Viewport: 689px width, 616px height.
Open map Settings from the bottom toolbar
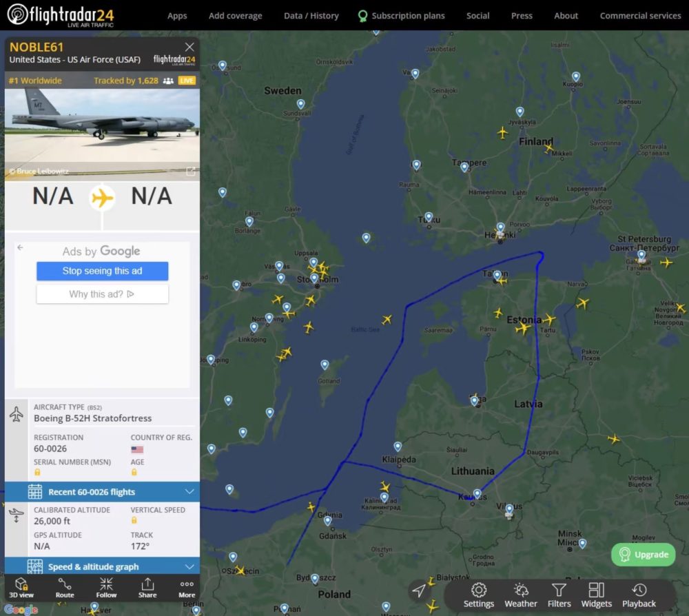479,595
